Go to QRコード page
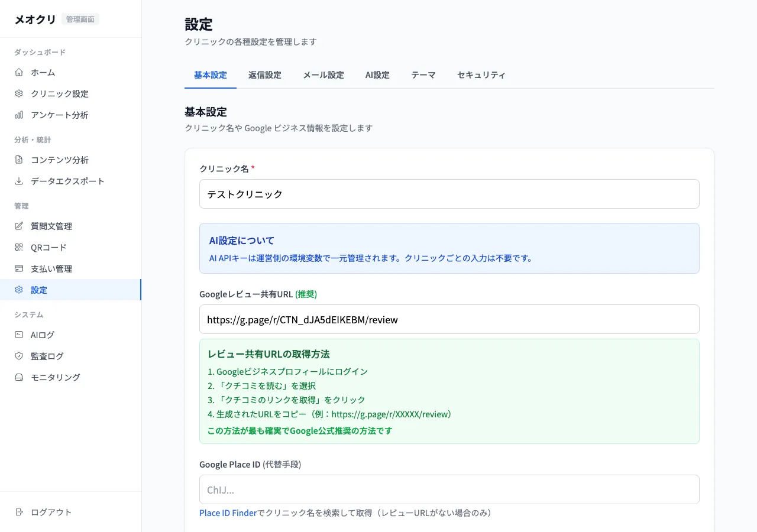 (x=70, y=247)
